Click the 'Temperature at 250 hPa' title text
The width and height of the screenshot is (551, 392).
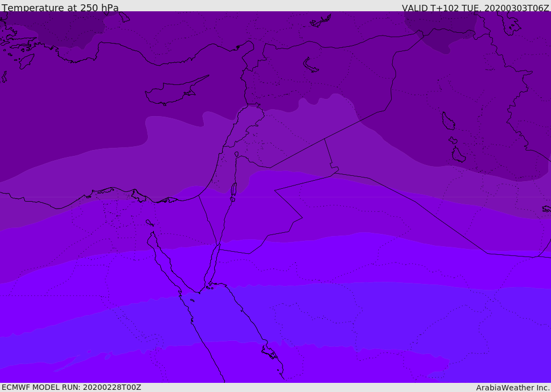pos(60,8)
